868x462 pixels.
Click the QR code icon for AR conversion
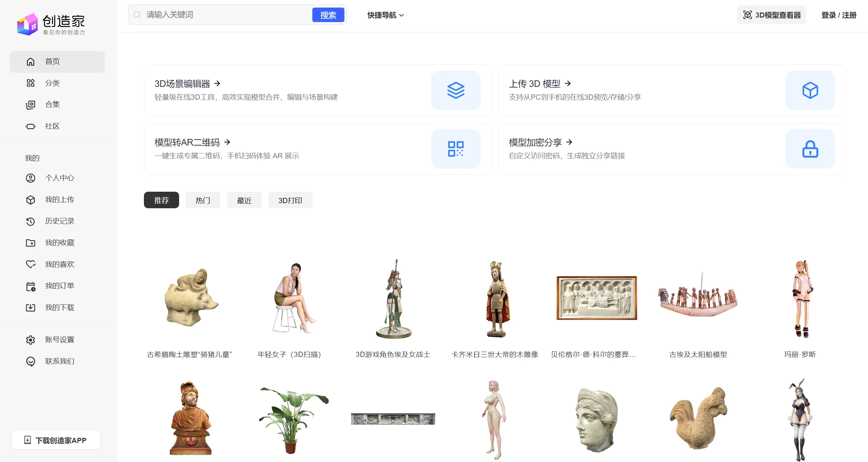[x=456, y=149]
